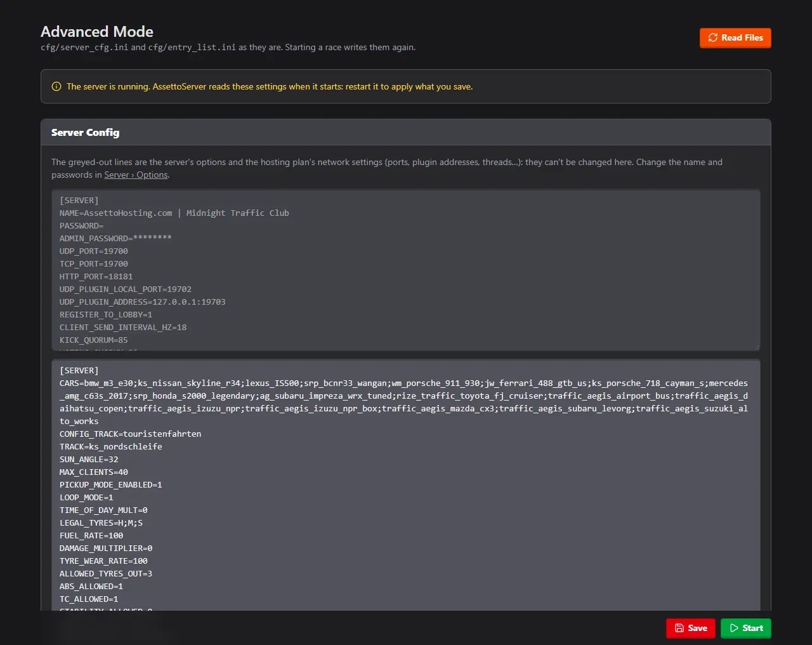Click the server running warning message
Image resolution: width=812 pixels, height=645 pixels.
(270, 86)
